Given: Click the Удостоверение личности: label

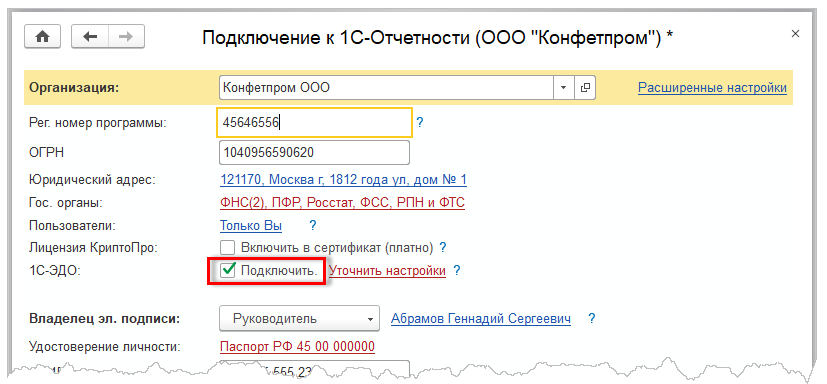Looking at the screenshot, I should tap(105, 347).
